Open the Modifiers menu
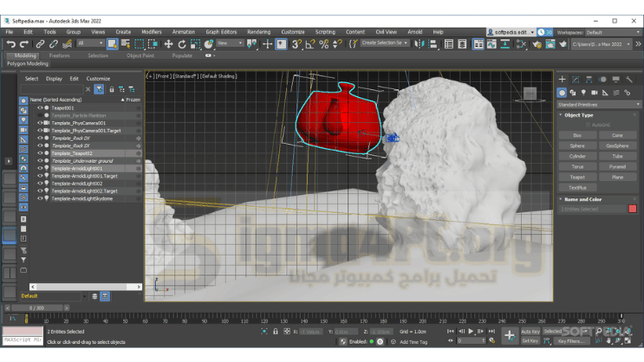The height and width of the screenshot is (362, 644). click(151, 32)
